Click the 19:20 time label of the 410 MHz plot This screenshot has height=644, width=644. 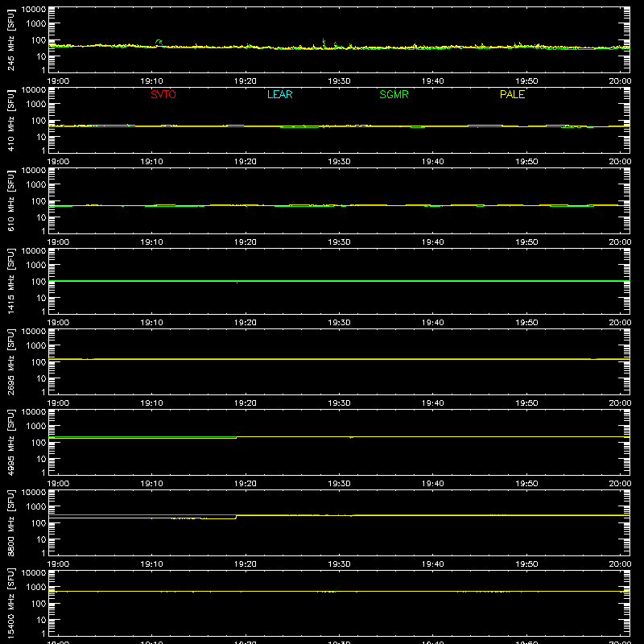click(x=246, y=162)
